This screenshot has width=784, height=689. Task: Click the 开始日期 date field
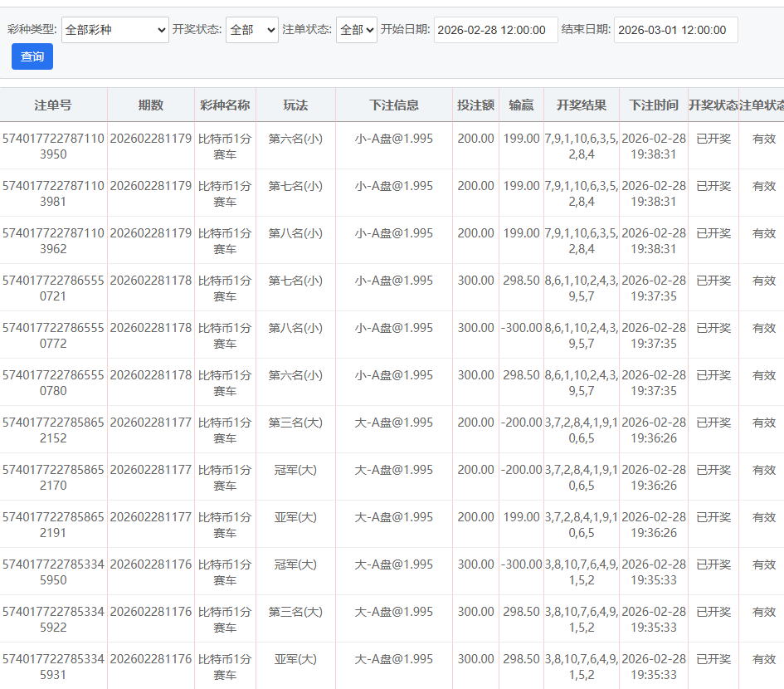[x=495, y=30]
